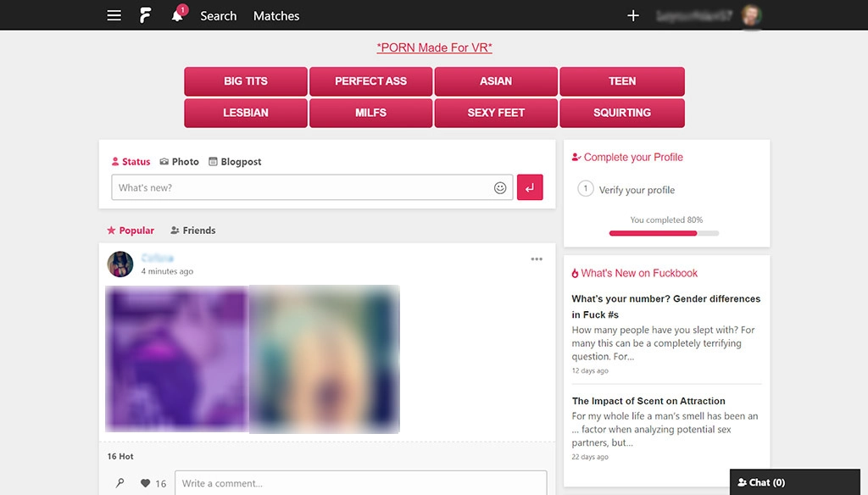Click the 80% profile completion progress bar
Image resolution: width=868 pixels, height=495 pixels.
[664, 232]
